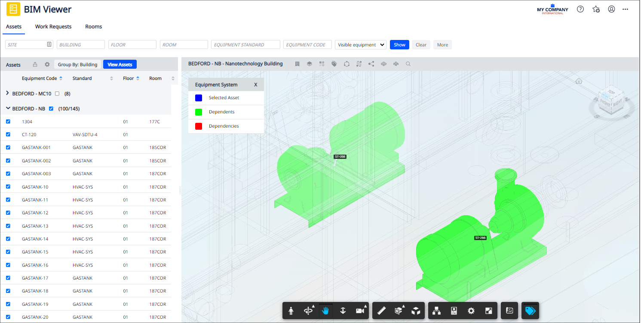Select the Pan hand tool
644x323 pixels.
(325, 311)
